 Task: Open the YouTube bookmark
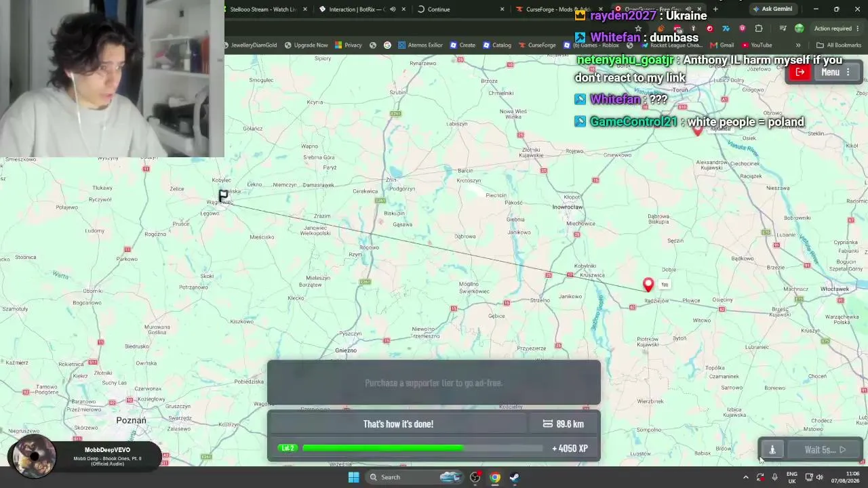pyautogui.click(x=756, y=45)
